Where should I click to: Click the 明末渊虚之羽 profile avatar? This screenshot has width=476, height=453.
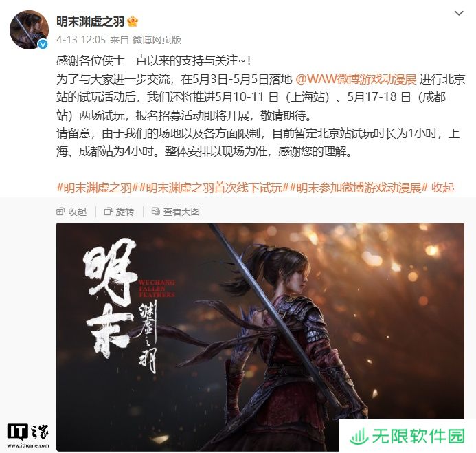[29, 30]
